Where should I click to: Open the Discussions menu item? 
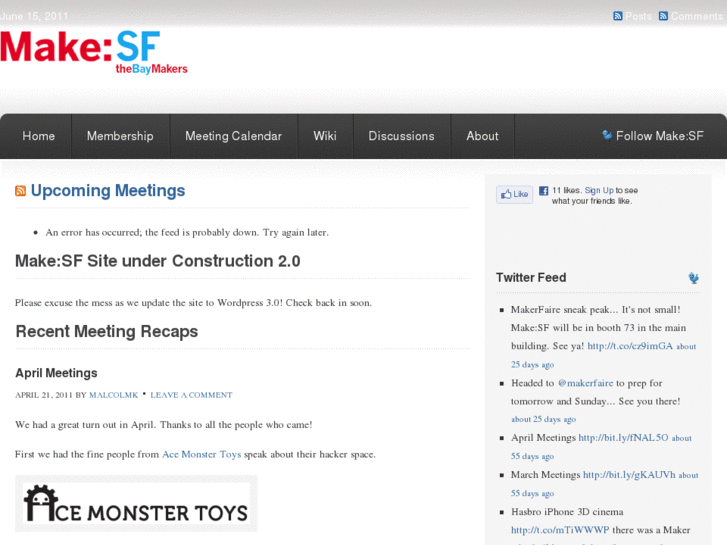401,136
